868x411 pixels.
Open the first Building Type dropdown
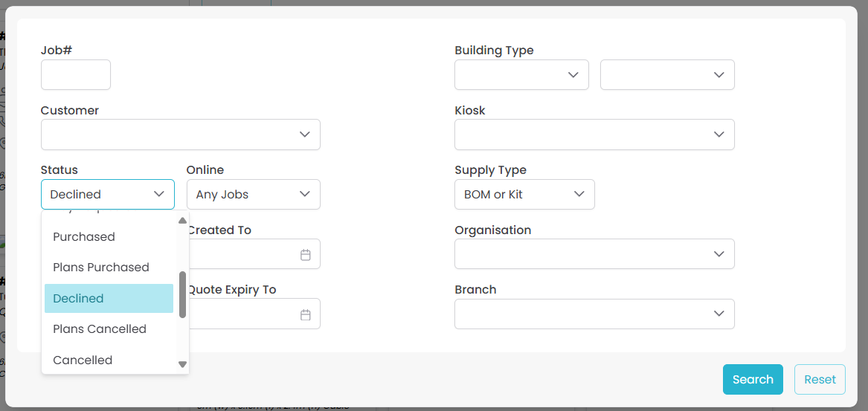point(521,75)
